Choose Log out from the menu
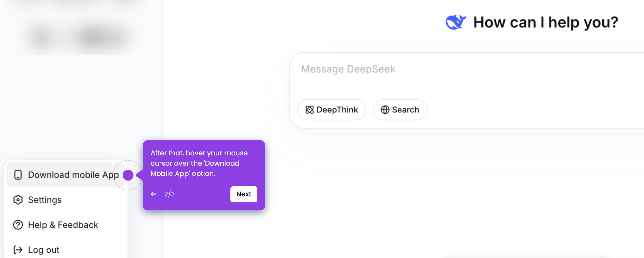 (66, 250)
